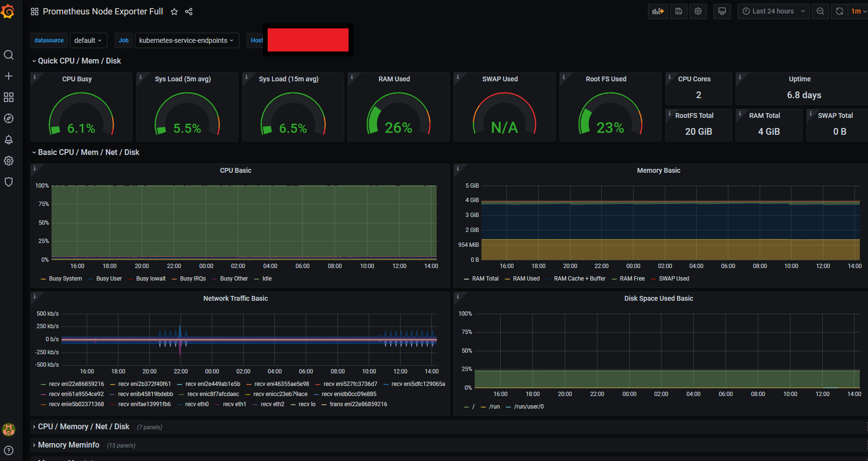
Task: Open the Memory Basic panel title menu
Action: pos(659,170)
